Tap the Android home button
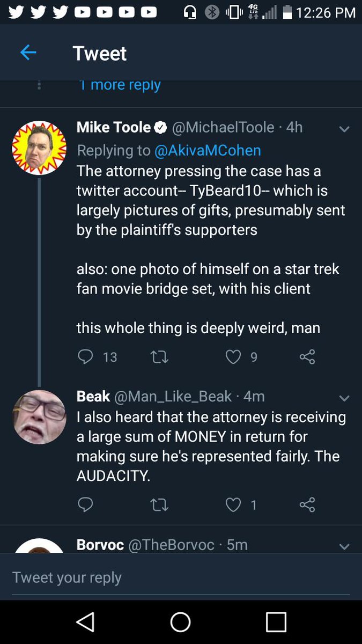Image resolution: width=362 pixels, height=644 pixels. 181,622
